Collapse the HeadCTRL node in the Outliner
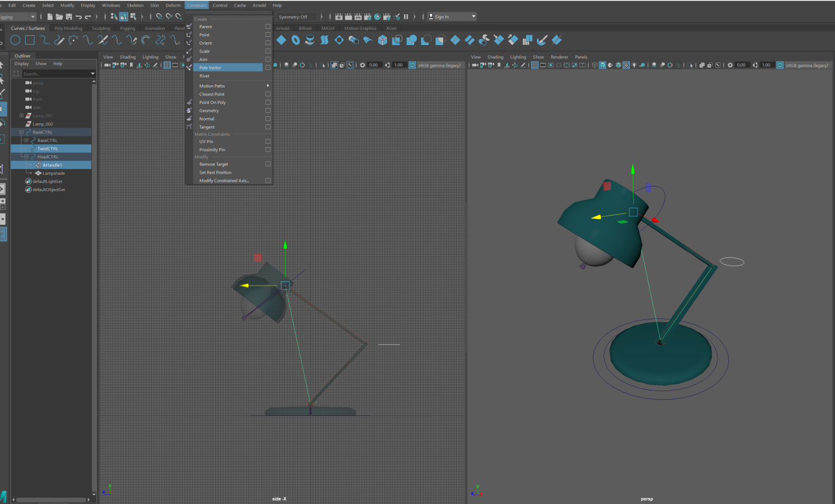 (x=26, y=157)
